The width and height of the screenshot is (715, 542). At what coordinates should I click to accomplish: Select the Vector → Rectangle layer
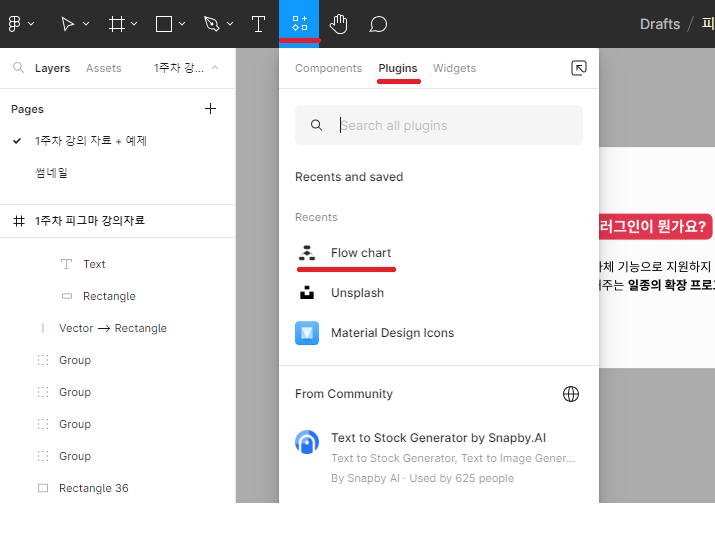click(x=113, y=328)
